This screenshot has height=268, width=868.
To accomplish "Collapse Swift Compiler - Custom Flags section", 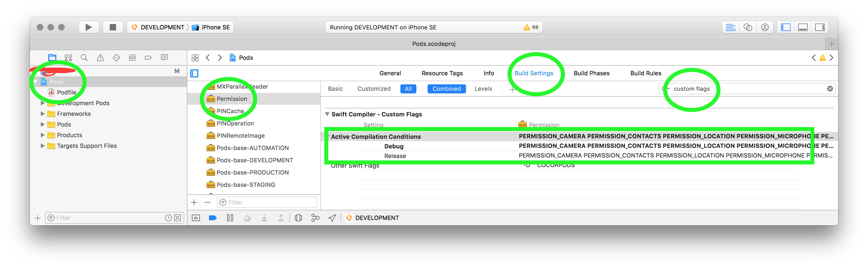I will click(327, 114).
